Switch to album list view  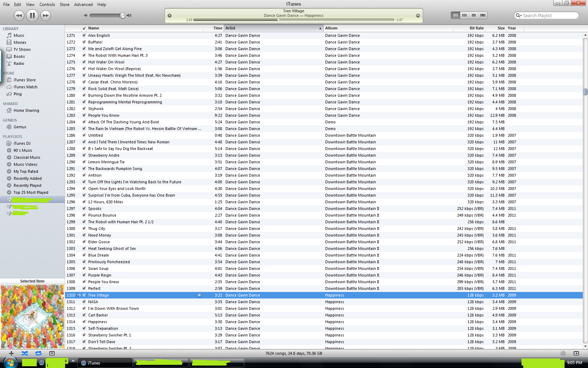coord(464,15)
